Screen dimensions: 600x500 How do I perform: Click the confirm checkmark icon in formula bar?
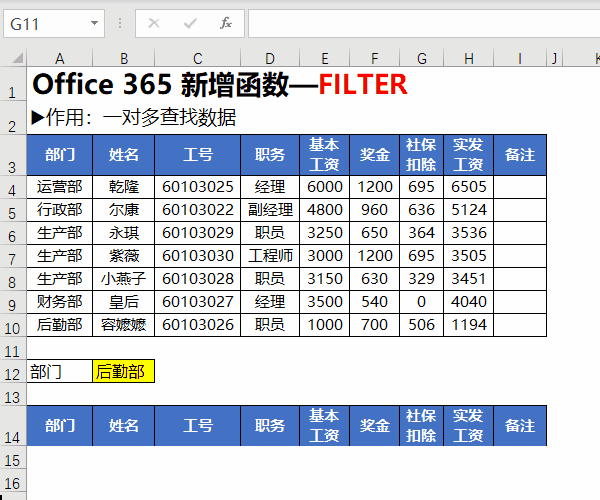click(190, 23)
